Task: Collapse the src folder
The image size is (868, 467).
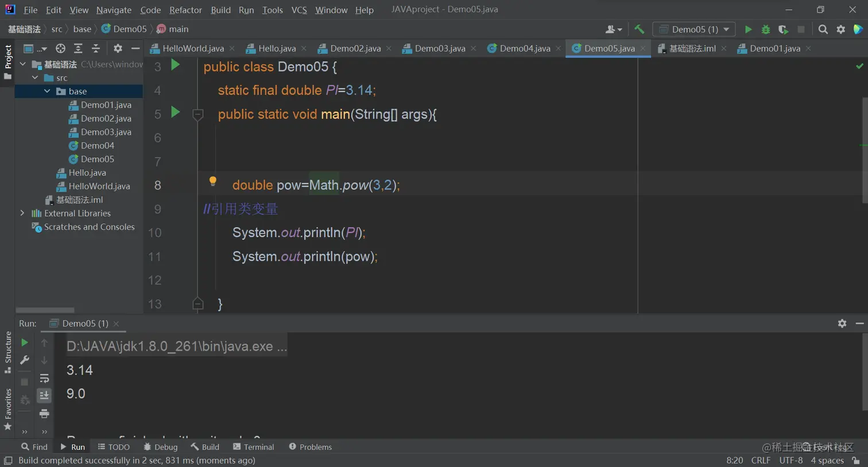Action: pos(35,77)
